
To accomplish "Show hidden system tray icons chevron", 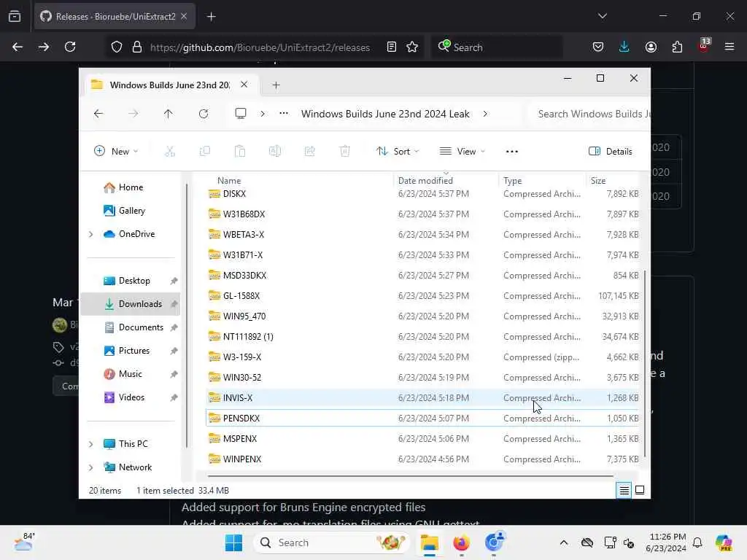I will click(564, 542).
